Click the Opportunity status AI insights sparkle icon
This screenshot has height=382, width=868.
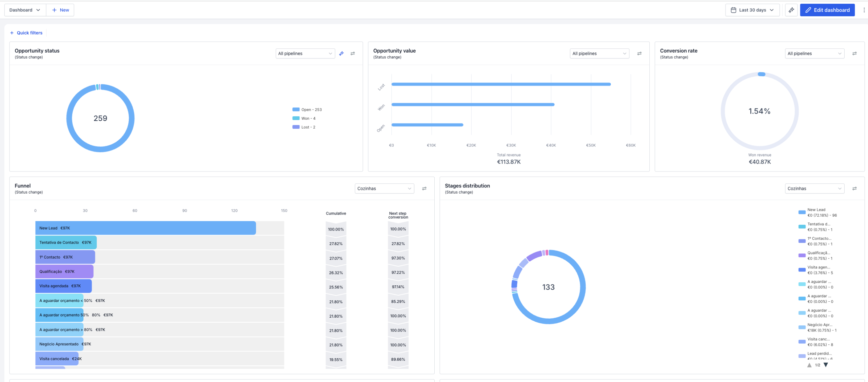pyautogui.click(x=341, y=54)
